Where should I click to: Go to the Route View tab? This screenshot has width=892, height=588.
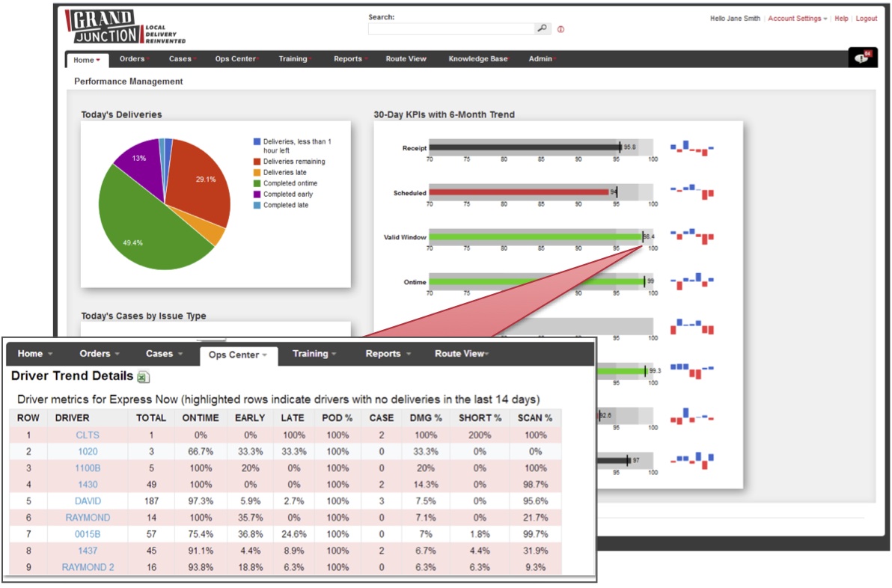pos(406,58)
